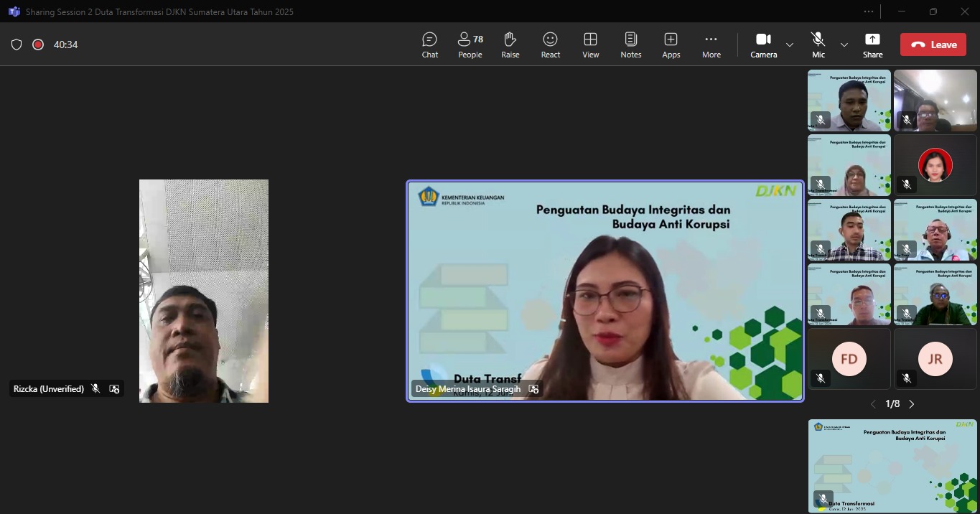
Task: Open the More actions menu
Action: (x=711, y=45)
